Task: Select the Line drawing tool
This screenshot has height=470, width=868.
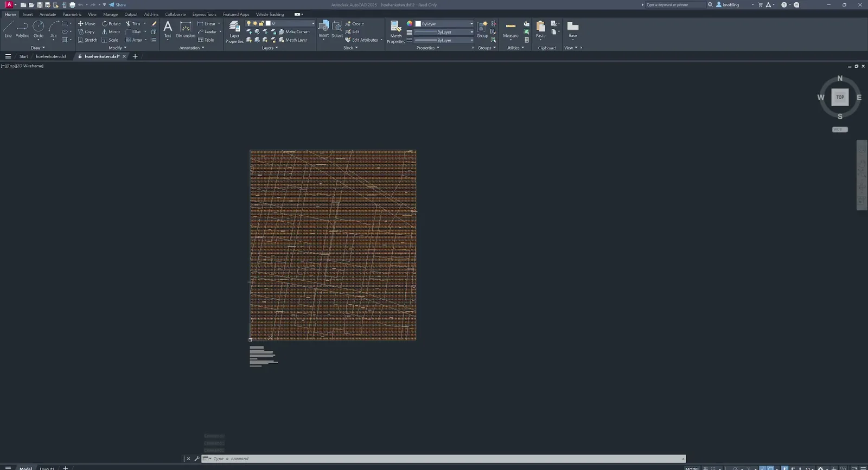Action: (8, 29)
